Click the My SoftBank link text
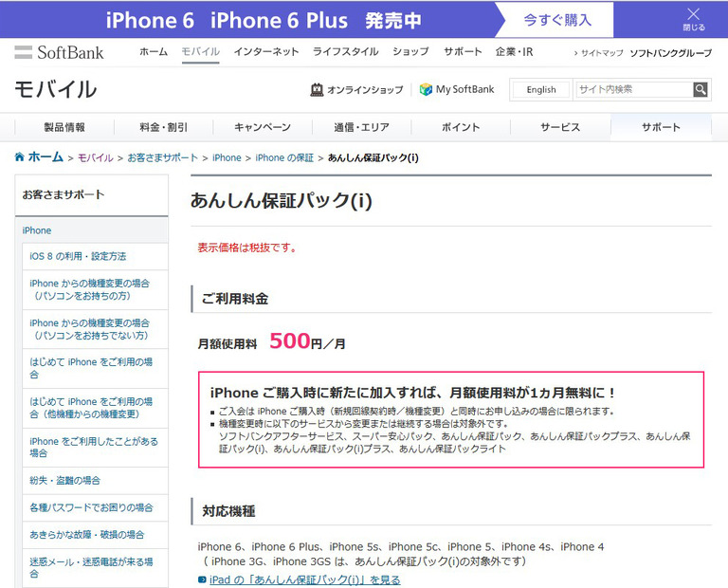 tap(464, 89)
